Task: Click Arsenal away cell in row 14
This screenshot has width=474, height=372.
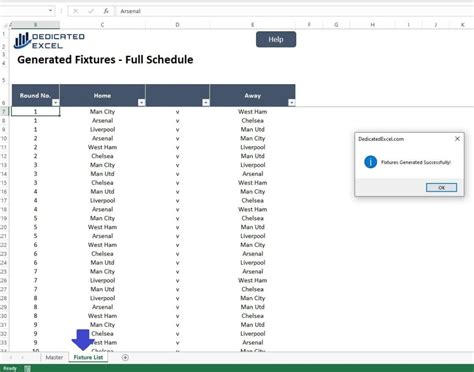Action: pos(252,174)
